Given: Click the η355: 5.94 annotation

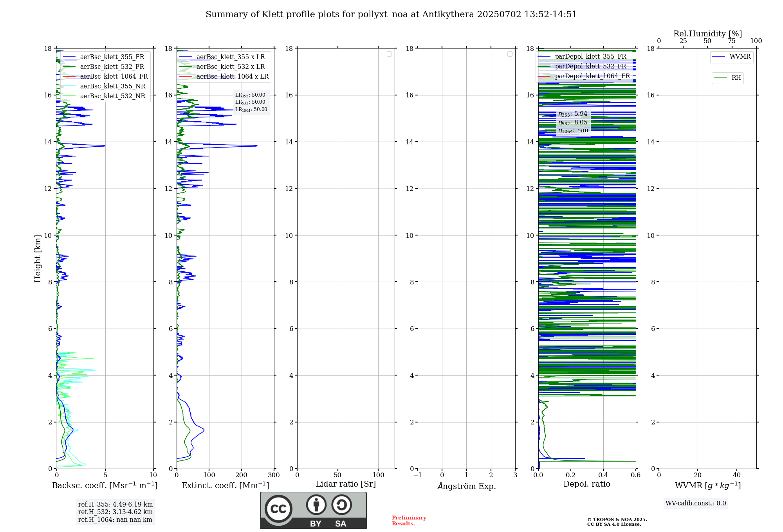Looking at the screenshot, I should pyautogui.click(x=573, y=114).
